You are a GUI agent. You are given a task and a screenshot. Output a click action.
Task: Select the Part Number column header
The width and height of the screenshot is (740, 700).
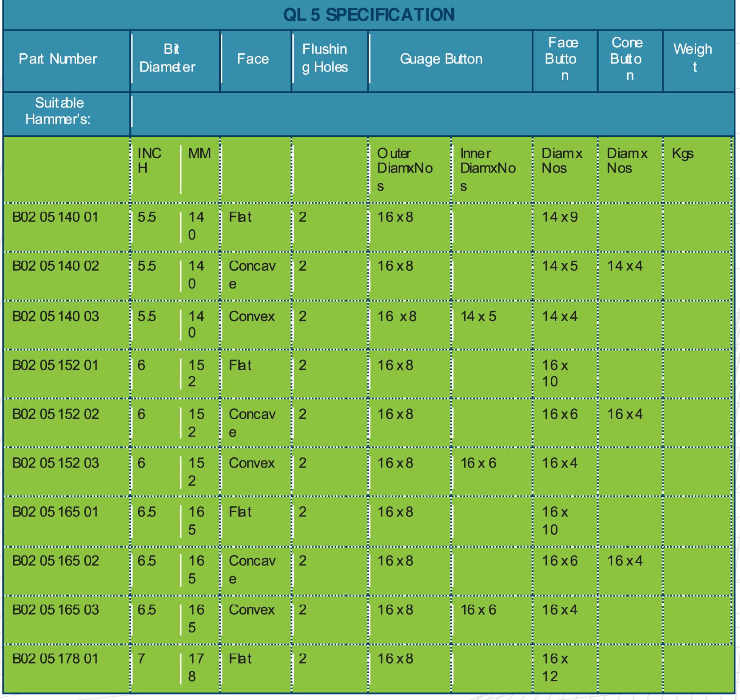[58, 59]
